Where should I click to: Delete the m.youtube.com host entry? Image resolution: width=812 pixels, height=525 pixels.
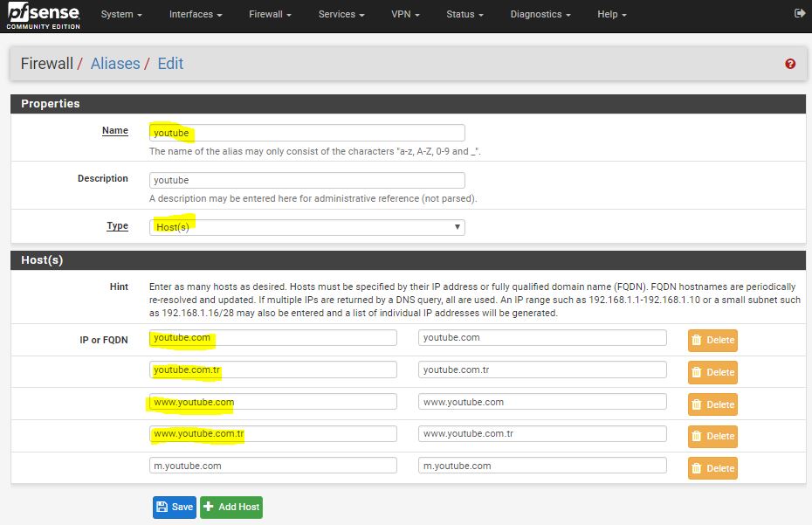point(712,468)
